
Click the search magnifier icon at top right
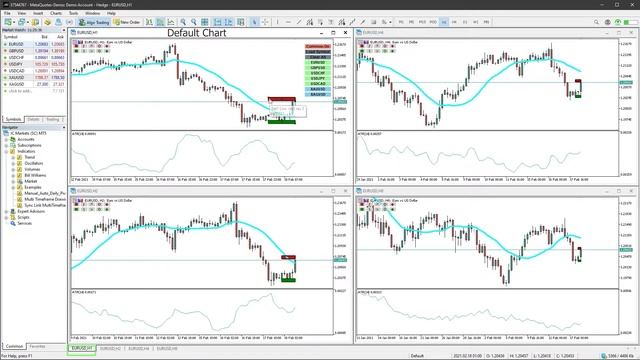[x=596, y=22]
